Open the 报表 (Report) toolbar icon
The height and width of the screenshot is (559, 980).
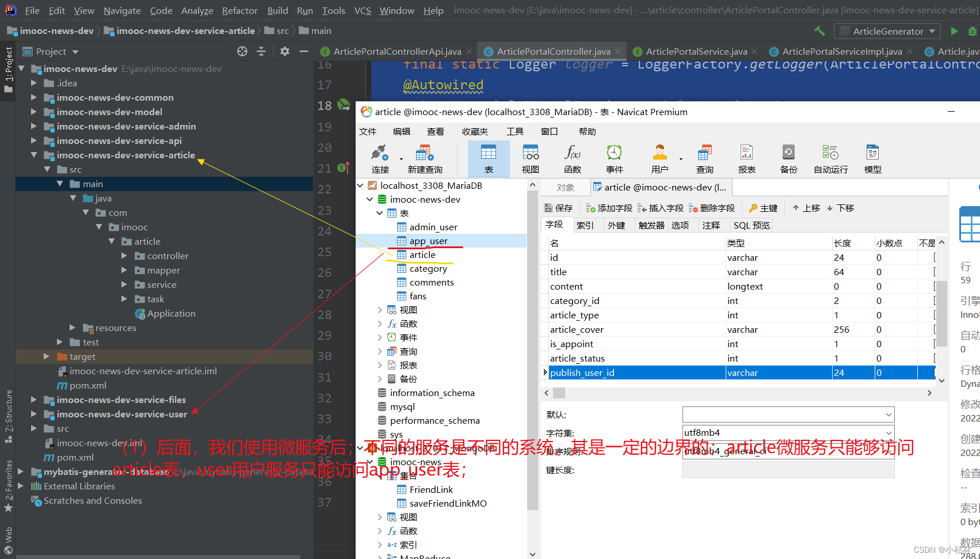746,159
